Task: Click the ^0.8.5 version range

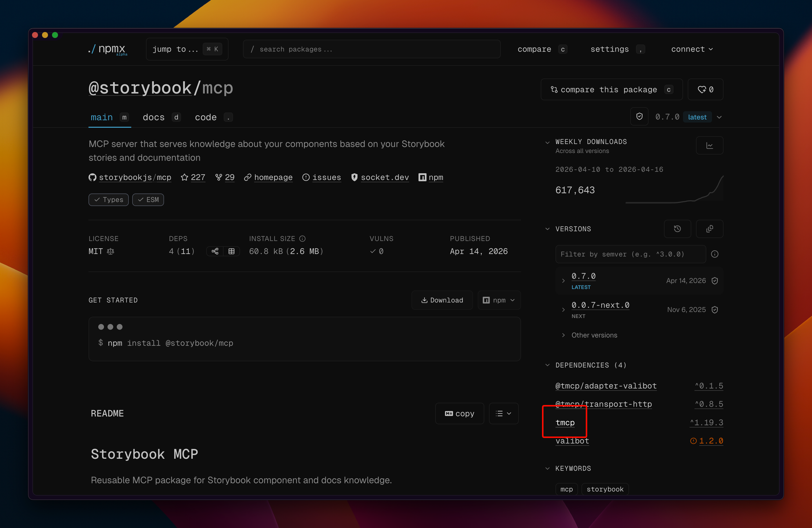Action: (708, 404)
